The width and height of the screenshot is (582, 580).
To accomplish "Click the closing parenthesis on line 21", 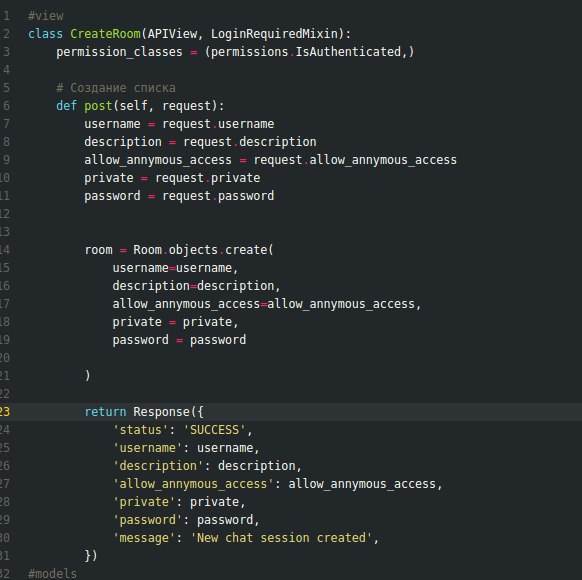I will click(88, 376).
